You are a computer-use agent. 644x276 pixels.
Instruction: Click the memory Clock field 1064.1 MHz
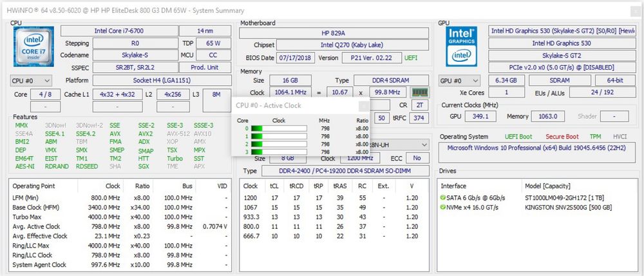(x=290, y=93)
